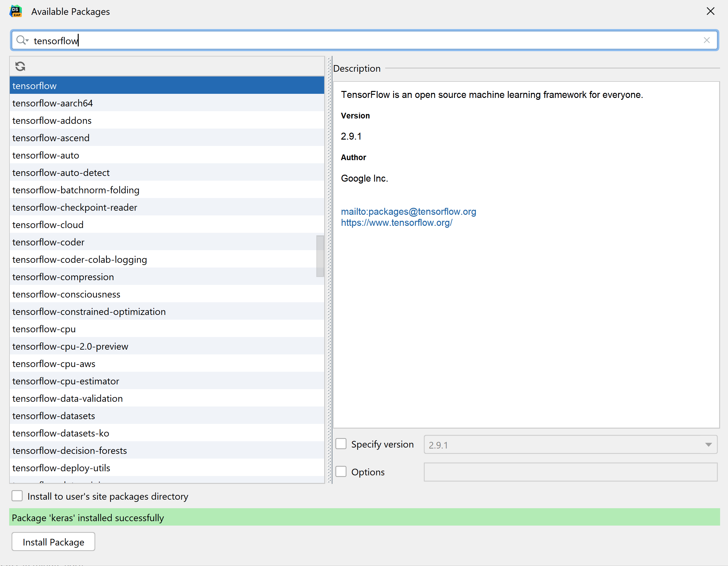
Task: Select tensorflow-datasets package
Action: (x=167, y=416)
